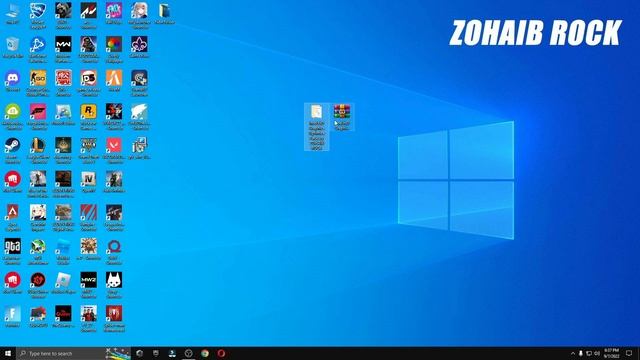Screen dimensions: 640x360
Task: Open the Steam shortcut
Action: [13, 150]
